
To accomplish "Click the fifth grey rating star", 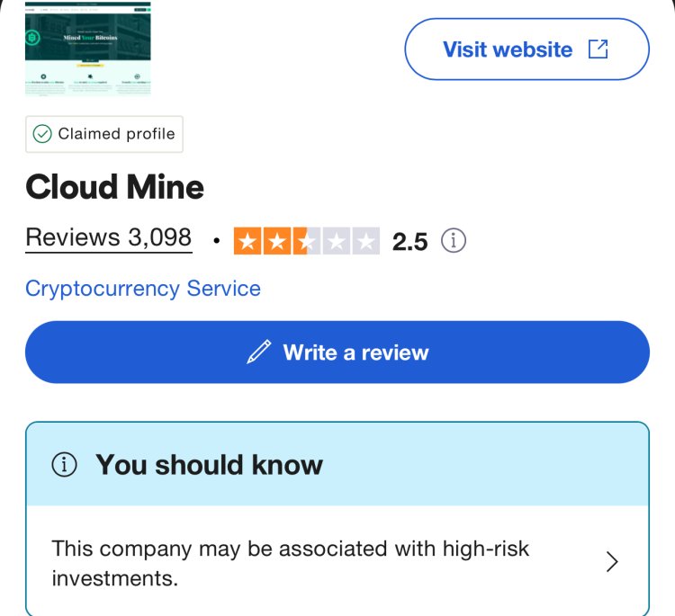I will [366, 241].
